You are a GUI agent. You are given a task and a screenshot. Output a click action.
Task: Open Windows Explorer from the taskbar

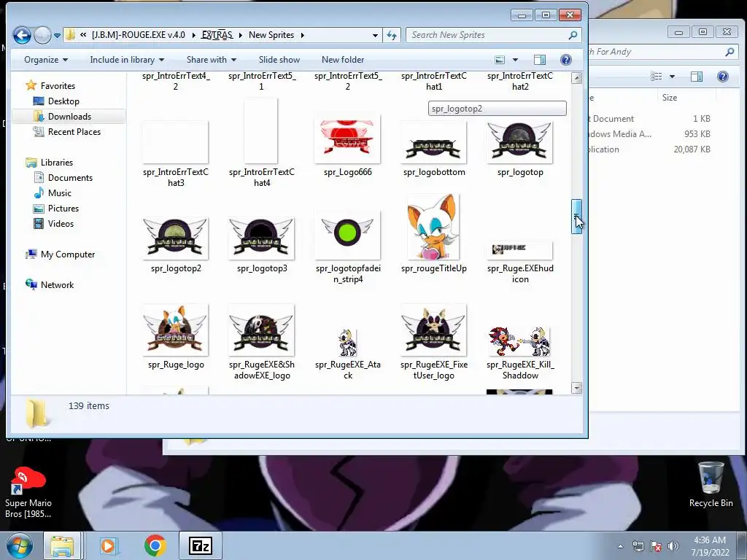tap(63, 546)
